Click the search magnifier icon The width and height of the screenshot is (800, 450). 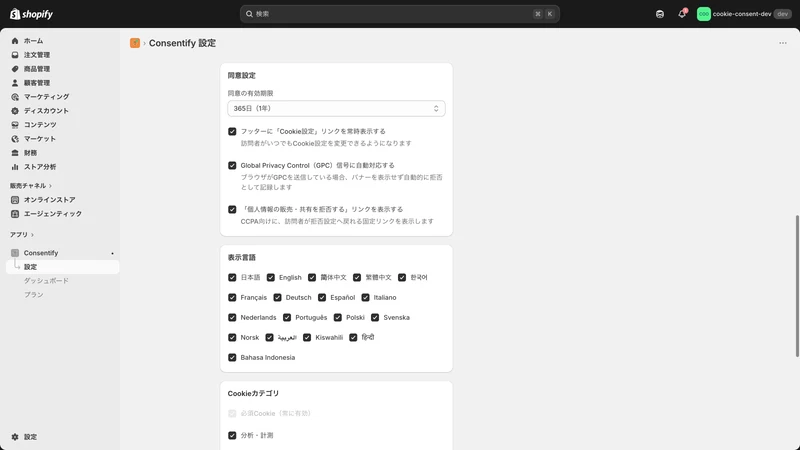tap(249, 14)
